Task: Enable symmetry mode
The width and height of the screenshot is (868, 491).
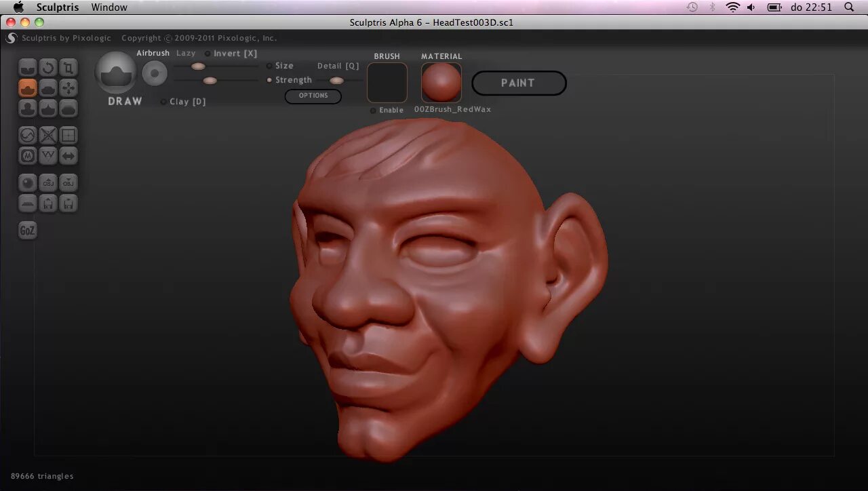Action: coord(68,155)
